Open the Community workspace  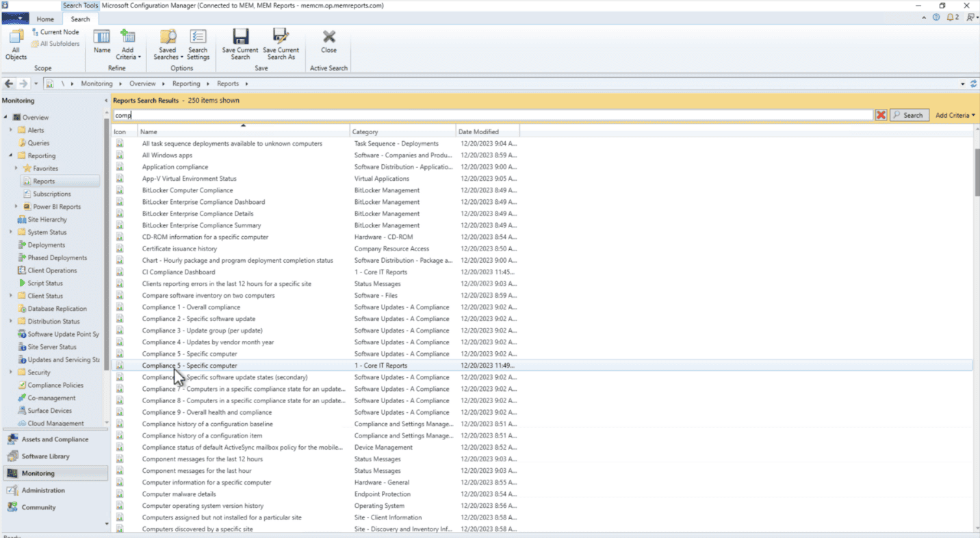54,508
